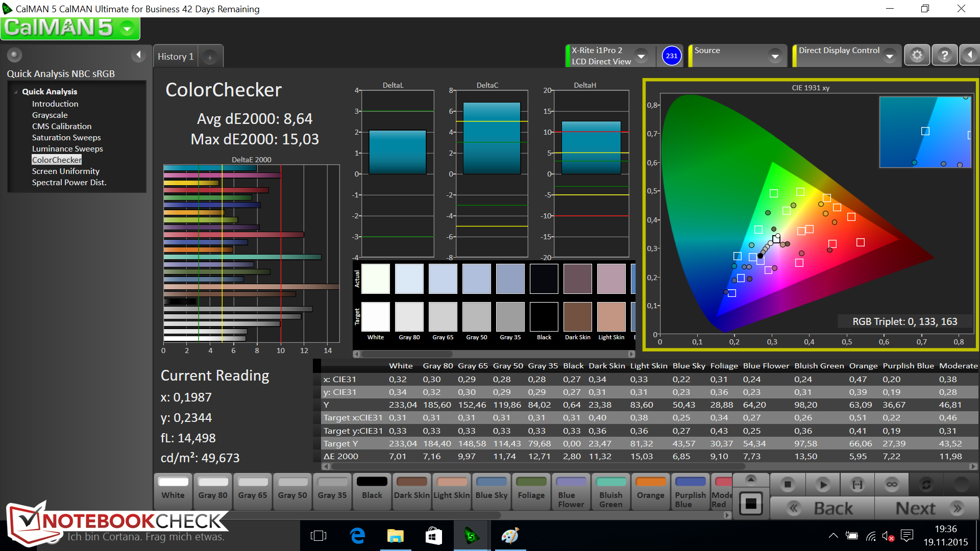Switch to CalMAN app in taskbar
980x551 pixels.
coord(472,536)
